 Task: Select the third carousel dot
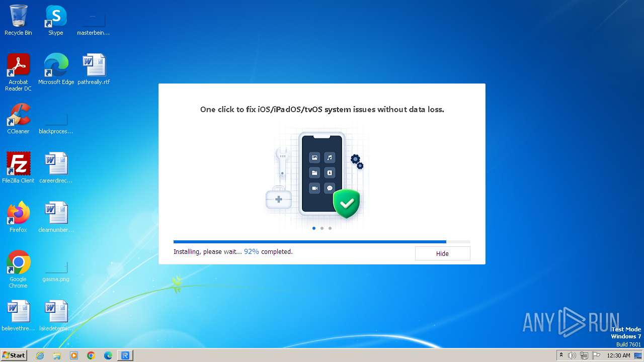tap(330, 228)
